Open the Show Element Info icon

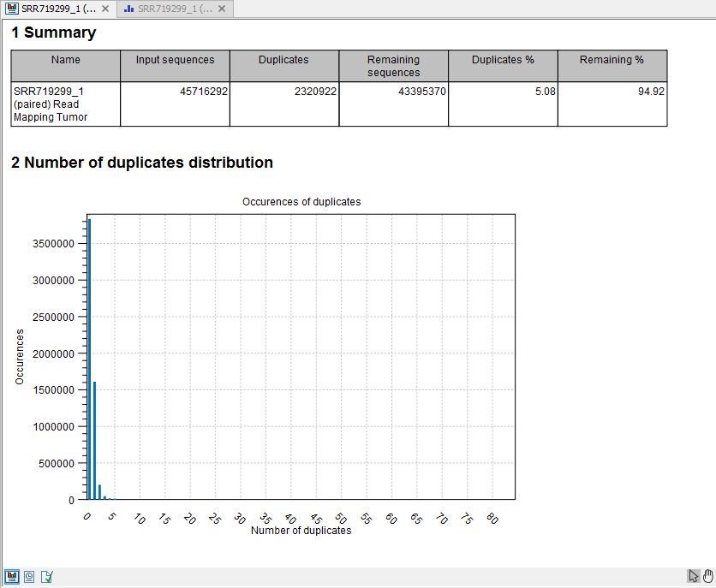coord(46,576)
